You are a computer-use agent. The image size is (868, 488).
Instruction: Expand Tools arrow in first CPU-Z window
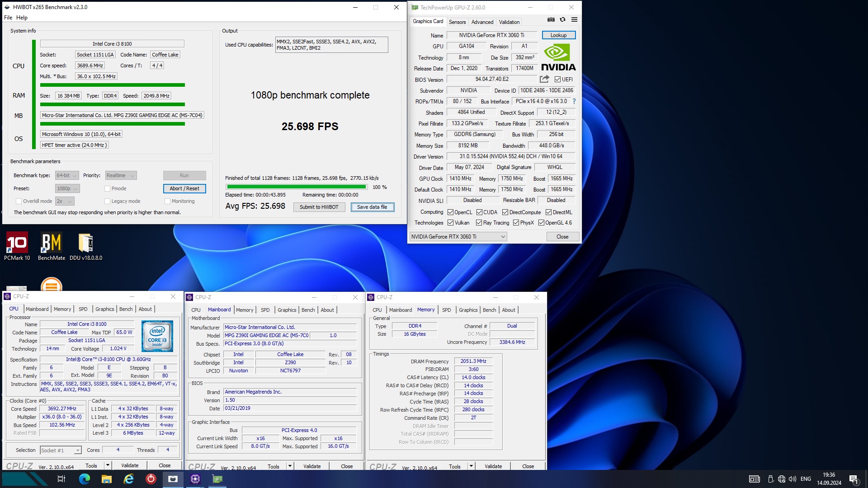[x=108, y=465]
